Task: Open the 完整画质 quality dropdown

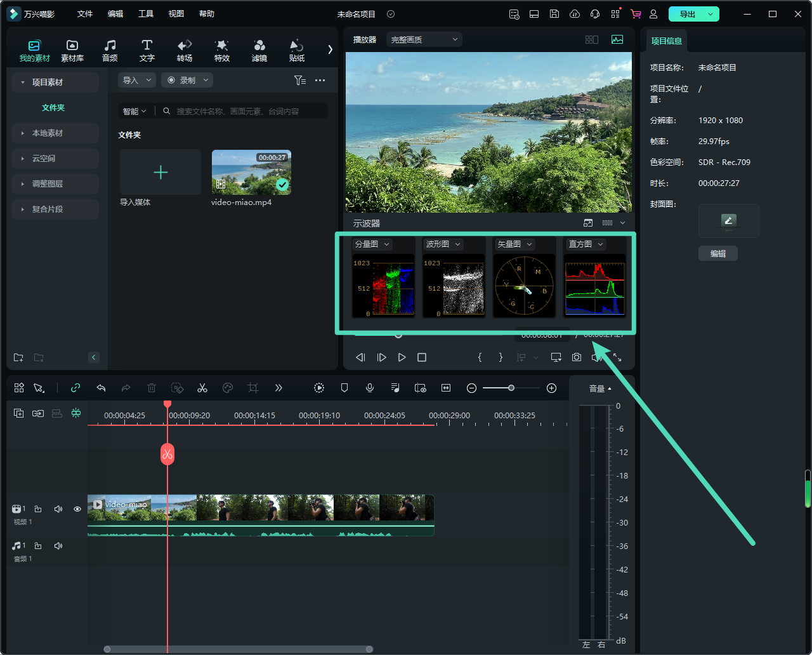Action: [424, 39]
